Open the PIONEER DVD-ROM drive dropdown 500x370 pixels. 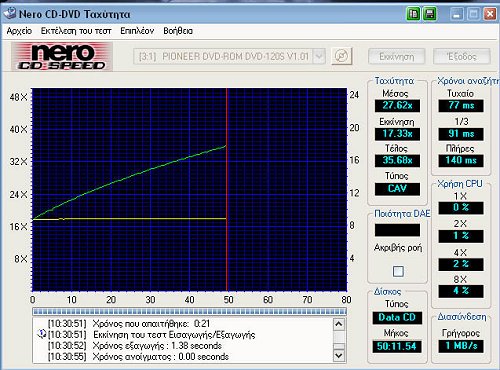coord(319,56)
